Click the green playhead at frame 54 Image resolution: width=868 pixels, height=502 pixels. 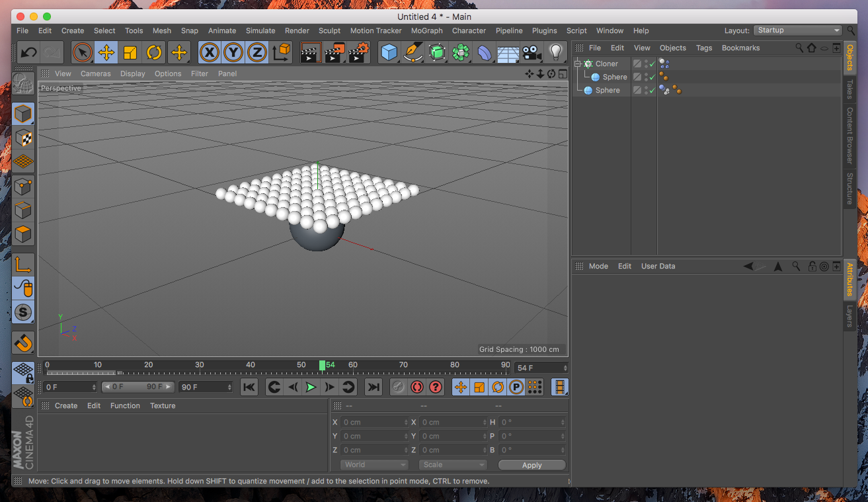point(322,365)
